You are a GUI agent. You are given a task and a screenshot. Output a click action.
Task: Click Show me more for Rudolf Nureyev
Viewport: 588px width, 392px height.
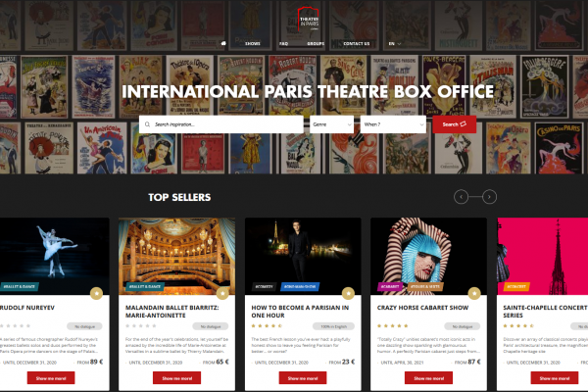[51, 377]
